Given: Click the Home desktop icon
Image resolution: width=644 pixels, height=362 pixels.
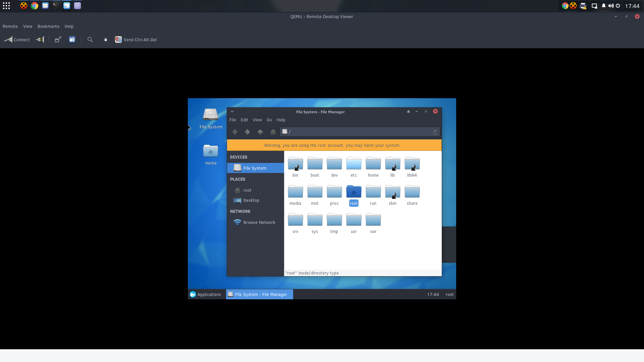Looking at the screenshot, I should point(211,155).
